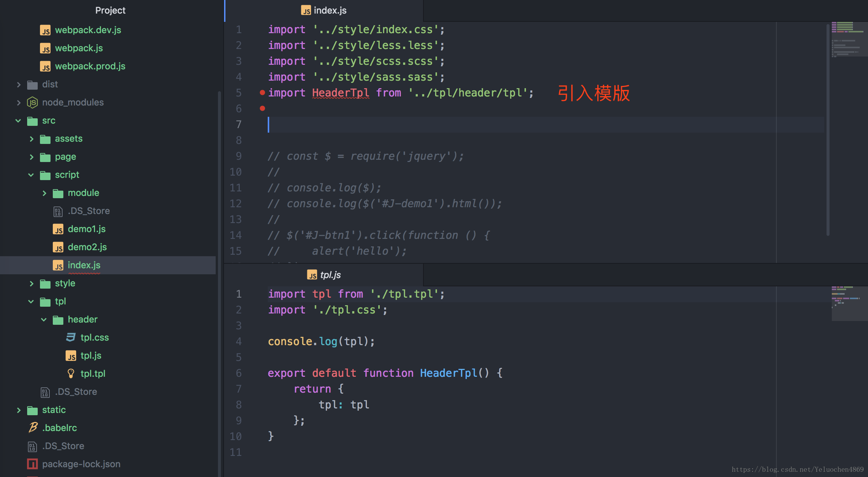Screen dimensions: 868x477
Task: Click the src folder icon
Action: [x=32, y=121]
